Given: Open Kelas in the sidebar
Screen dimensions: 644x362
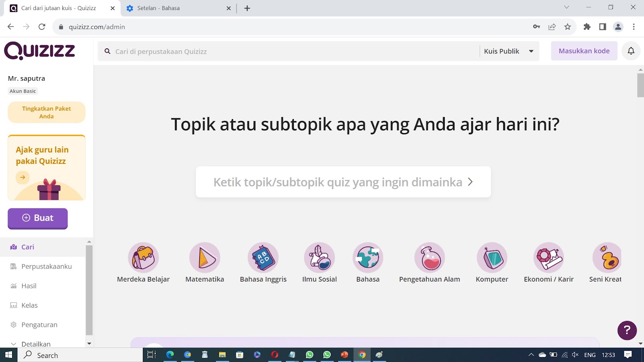Looking at the screenshot, I should click(43, 305).
